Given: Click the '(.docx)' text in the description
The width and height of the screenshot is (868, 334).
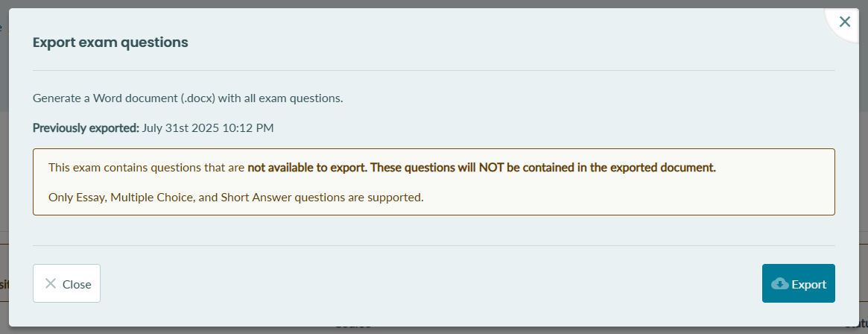Looking at the screenshot, I should (x=198, y=99).
